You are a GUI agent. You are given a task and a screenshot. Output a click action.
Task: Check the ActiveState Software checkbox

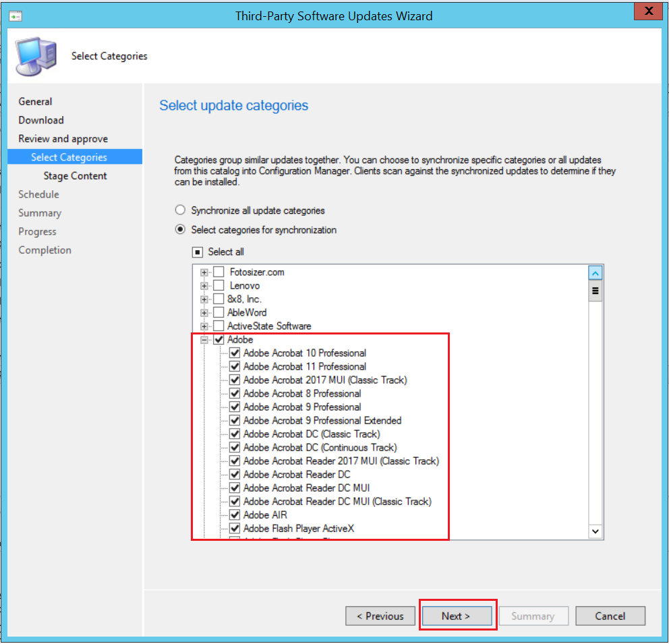click(219, 326)
